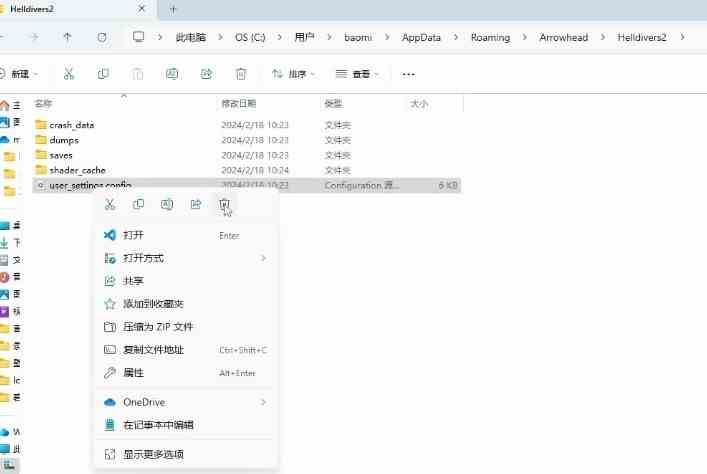
Task: Click the crash_data folder icon
Action: click(41, 124)
